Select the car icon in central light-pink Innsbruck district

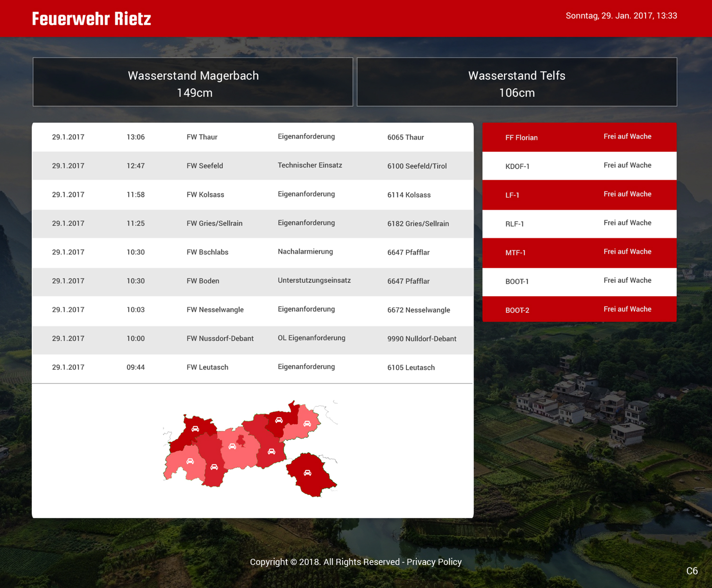tap(232, 447)
